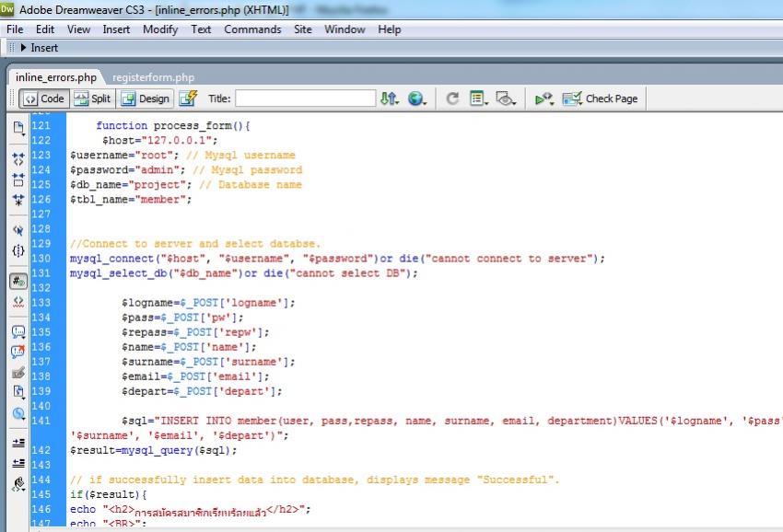Click the Collapse Full Tag icon

point(18,158)
